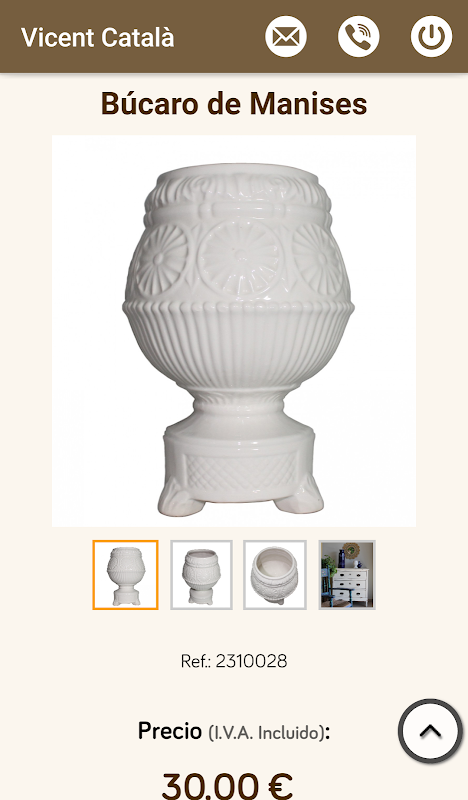Click empty brown header bar area
This screenshot has height=800, width=468.
click(219, 37)
